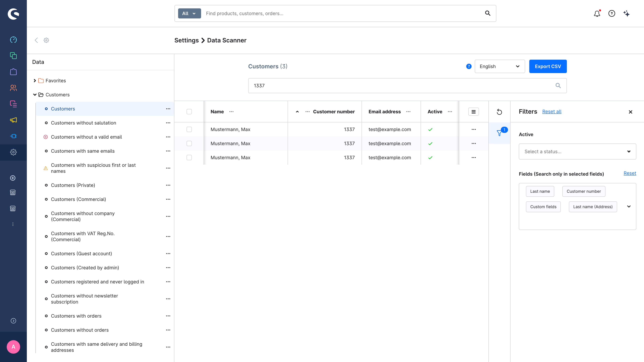Go back using the left chevron
Image resolution: width=644 pixels, height=362 pixels.
(x=36, y=40)
